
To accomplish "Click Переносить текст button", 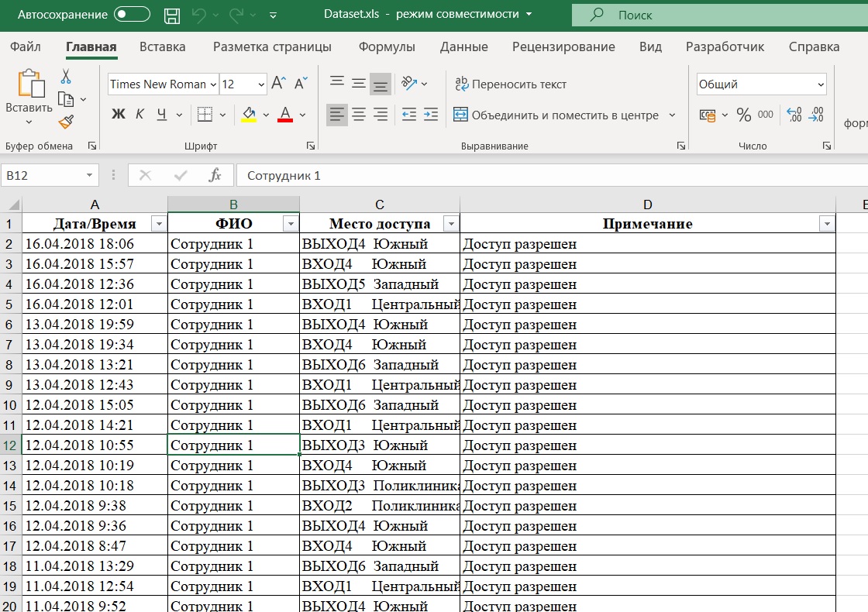I will [511, 84].
